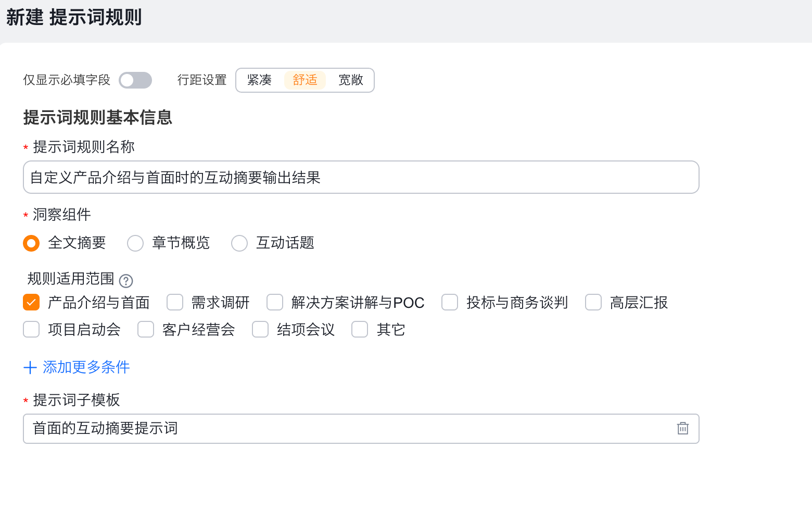The height and width of the screenshot is (523, 812).
Task: Check the 客户经营会 checkbox
Action: tap(146, 330)
